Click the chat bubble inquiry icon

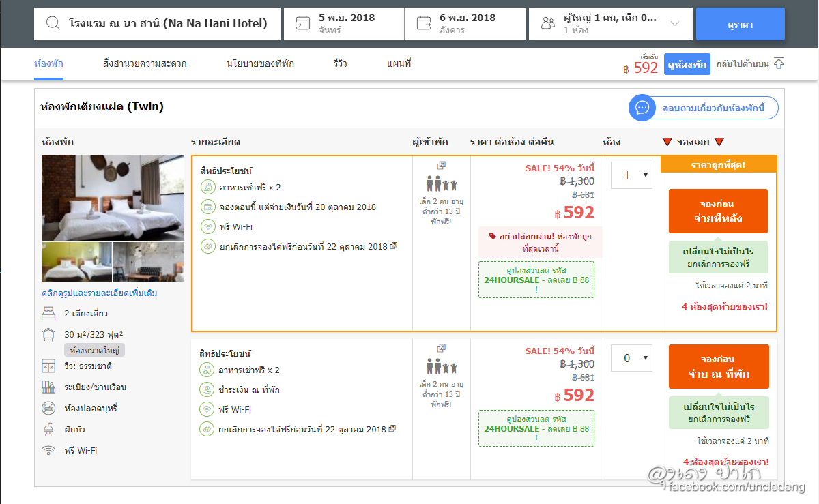(642, 108)
